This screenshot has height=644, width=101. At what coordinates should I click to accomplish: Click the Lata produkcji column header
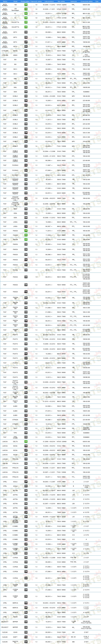point(49,1)
